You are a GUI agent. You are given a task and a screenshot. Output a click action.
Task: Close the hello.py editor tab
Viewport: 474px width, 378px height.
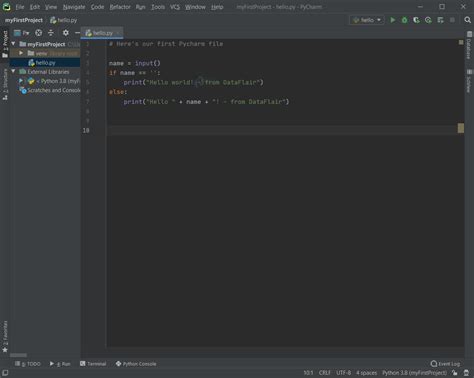[x=118, y=33]
